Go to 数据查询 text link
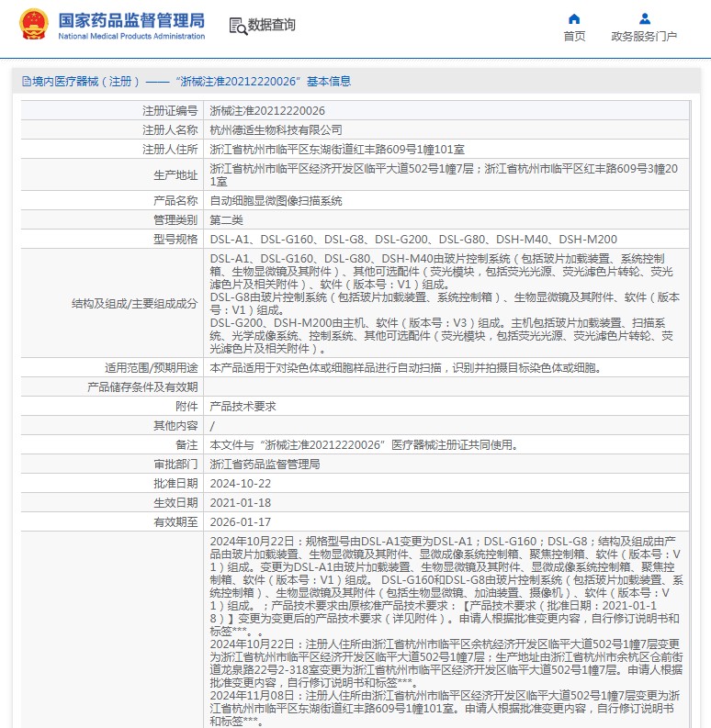This screenshot has width=711, height=728. pyautogui.click(x=272, y=26)
